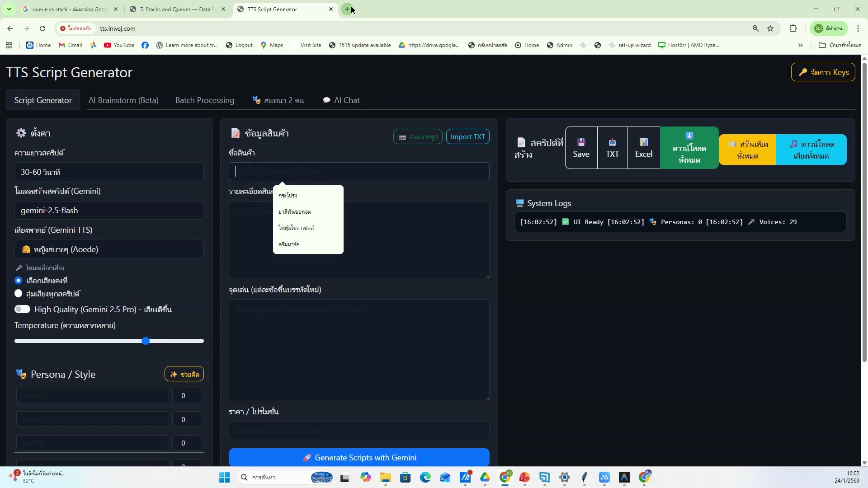The image size is (868, 488).
Task: Click the Save script icon button
Action: click(581, 148)
